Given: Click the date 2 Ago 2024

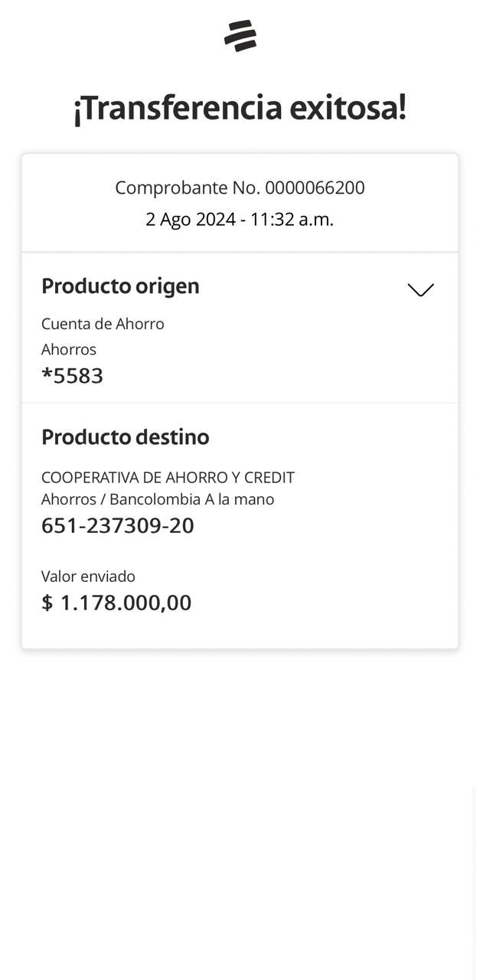Looking at the screenshot, I should click(190, 220).
